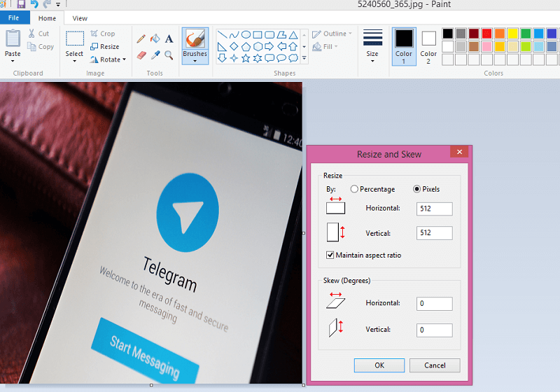560x392 pixels.
Task: Open the Paste dropdown arrow
Action: pyautogui.click(x=13, y=61)
